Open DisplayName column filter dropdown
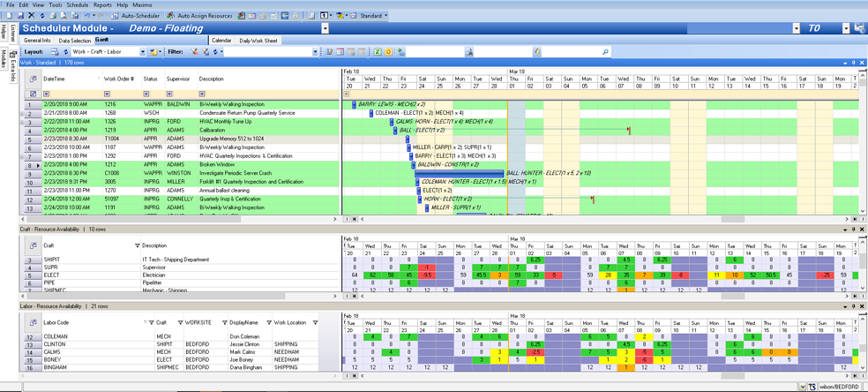Viewport: 868px width, 392px height. (x=268, y=322)
